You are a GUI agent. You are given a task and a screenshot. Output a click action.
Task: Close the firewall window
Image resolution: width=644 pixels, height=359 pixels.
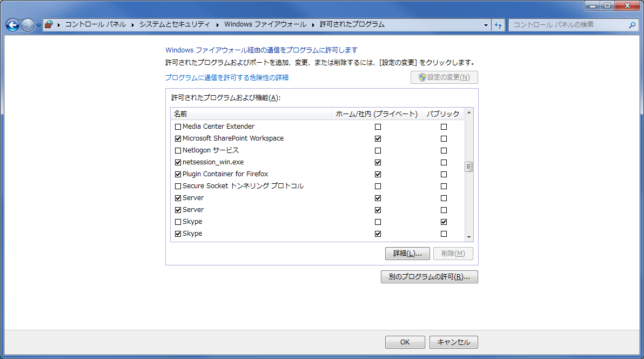click(628, 6)
